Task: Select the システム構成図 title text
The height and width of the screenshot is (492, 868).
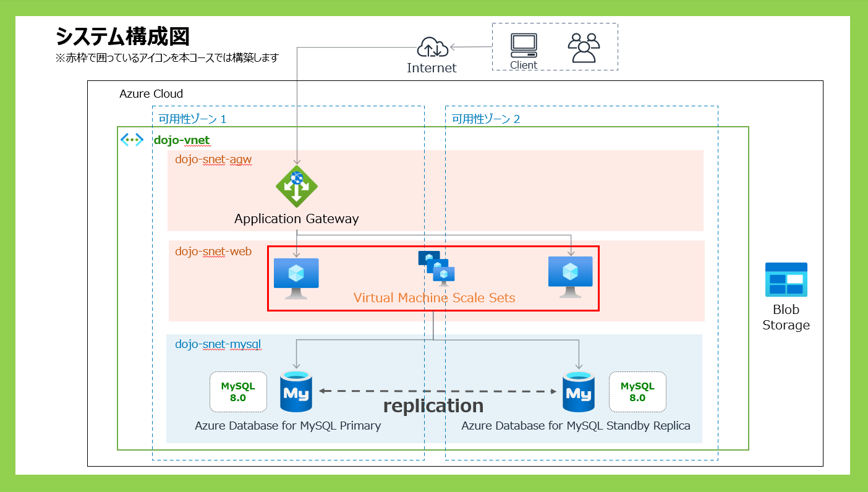Action: coord(122,37)
